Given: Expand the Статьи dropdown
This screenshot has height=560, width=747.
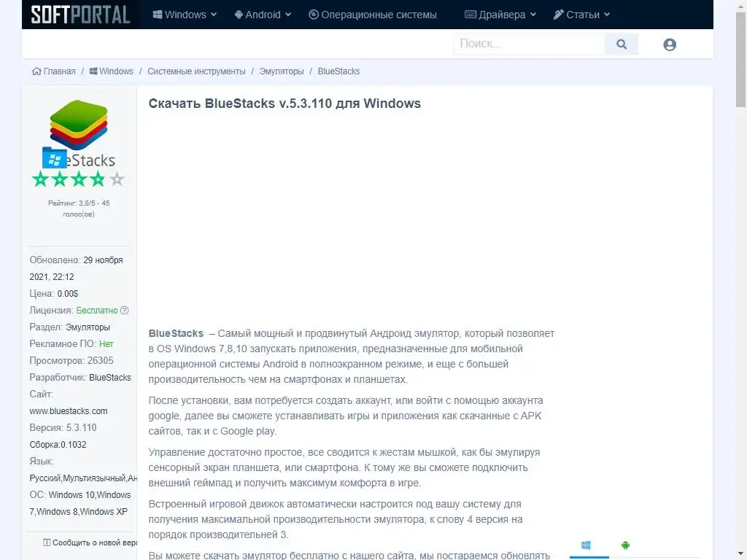Looking at the screenshot, I should [581, 15].
